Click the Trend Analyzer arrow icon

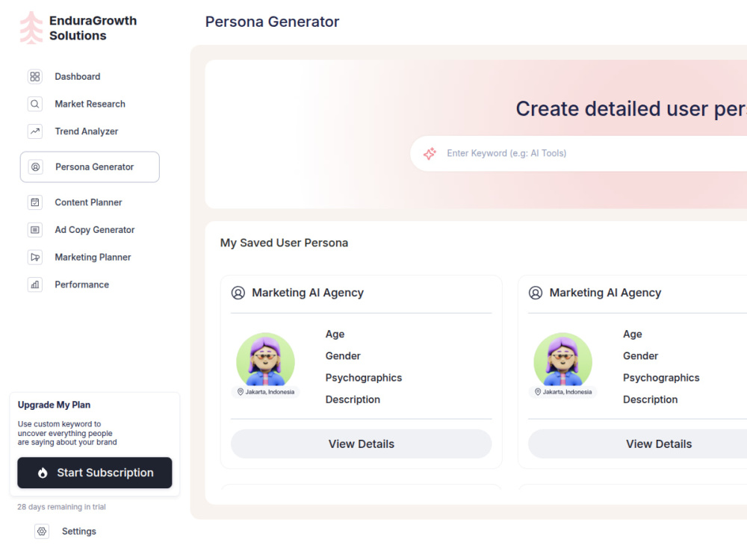35,131
